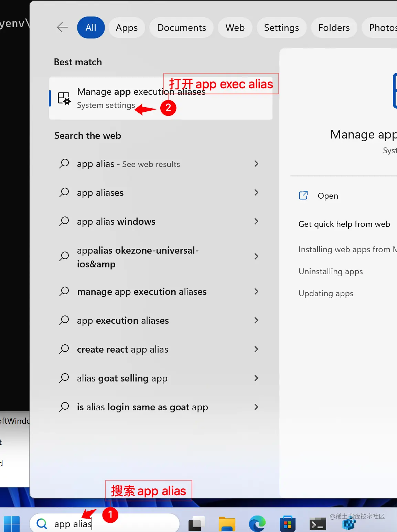Click the magnifier icon in taskbar search box
Viewport: 397px width, 532px height.
pos(42,524)
